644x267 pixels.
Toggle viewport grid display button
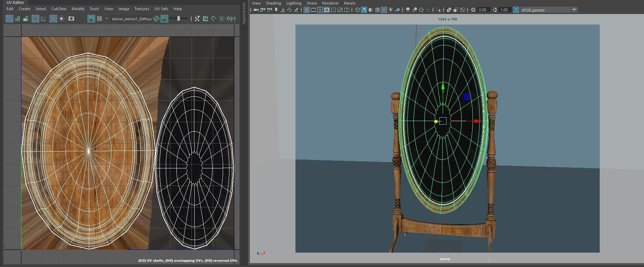(x=307, y=10)
